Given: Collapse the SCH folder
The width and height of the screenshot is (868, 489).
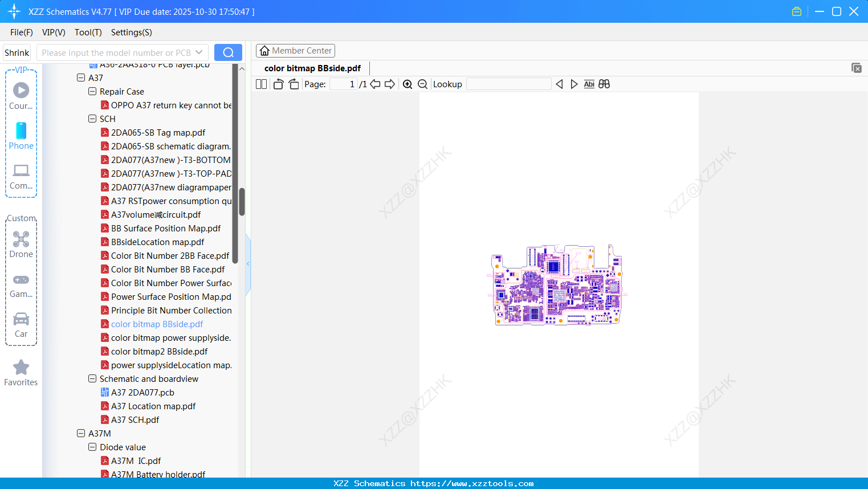Looking at the screenshot, I should pos(92,119).
